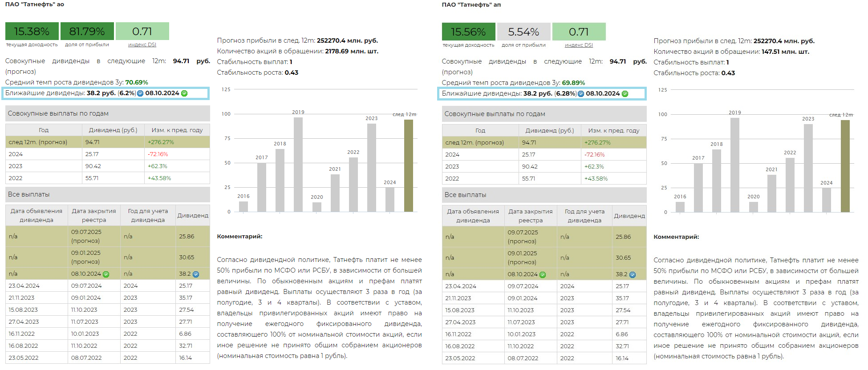
Task: Click blue icon next to 38.2 in ап table
Action: (x=633, y=275)
